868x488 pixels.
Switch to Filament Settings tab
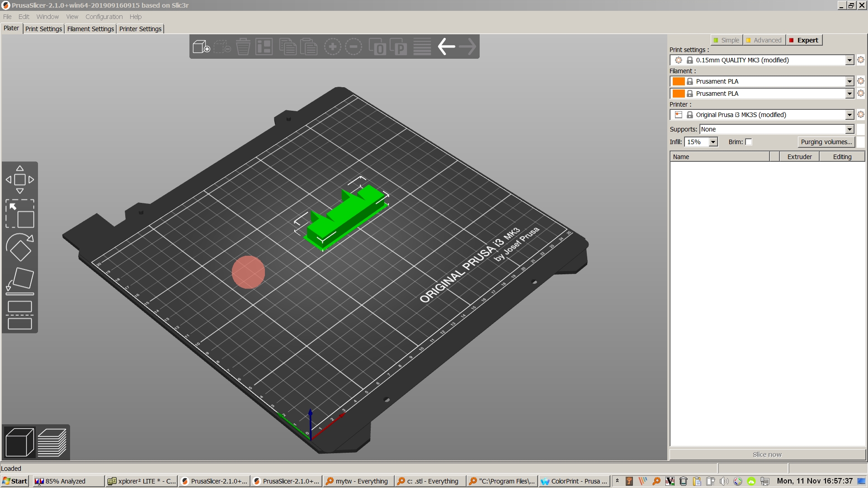90,28
